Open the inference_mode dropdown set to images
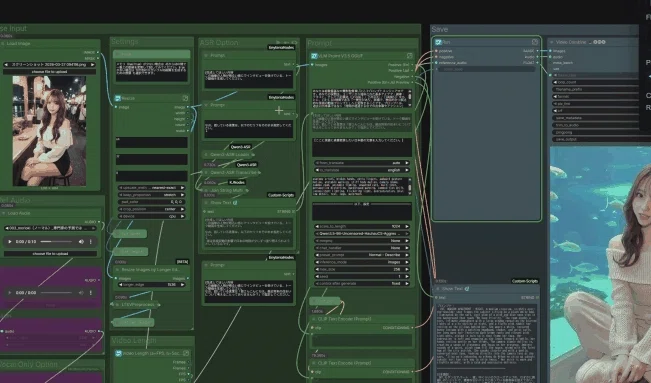 pos(362,262)
